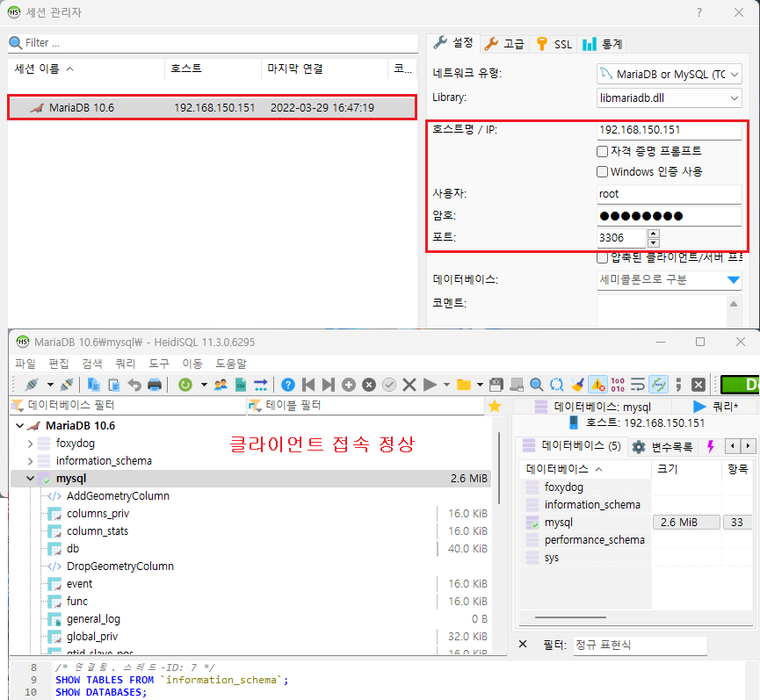Click the last row navigation icon
The height and width of the screenshot is (700, 760).
(x=328, y=385)
